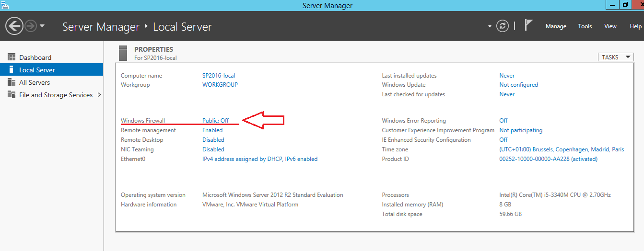Click NIC Teaming Disabled link
Screen dimensions: 644x251
pos(213,149)
